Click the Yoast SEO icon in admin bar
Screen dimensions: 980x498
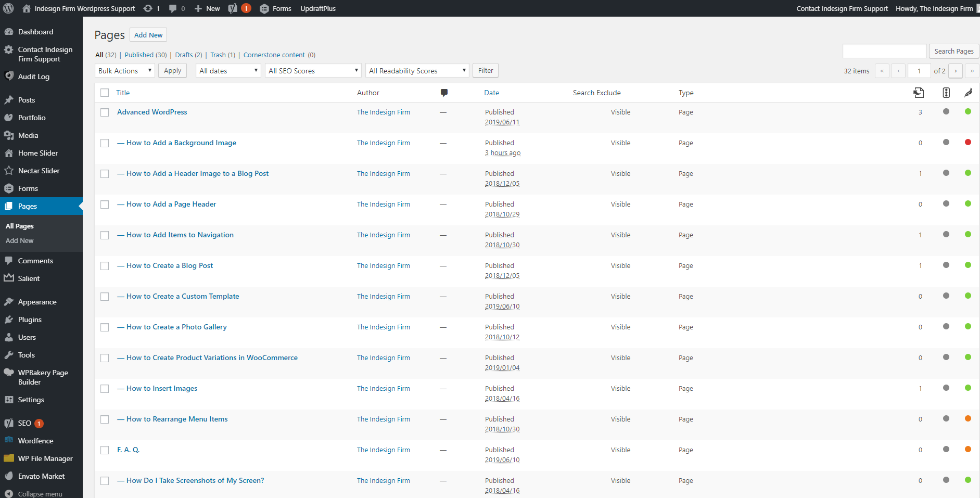pyautogui.click(x=233, y=8)
